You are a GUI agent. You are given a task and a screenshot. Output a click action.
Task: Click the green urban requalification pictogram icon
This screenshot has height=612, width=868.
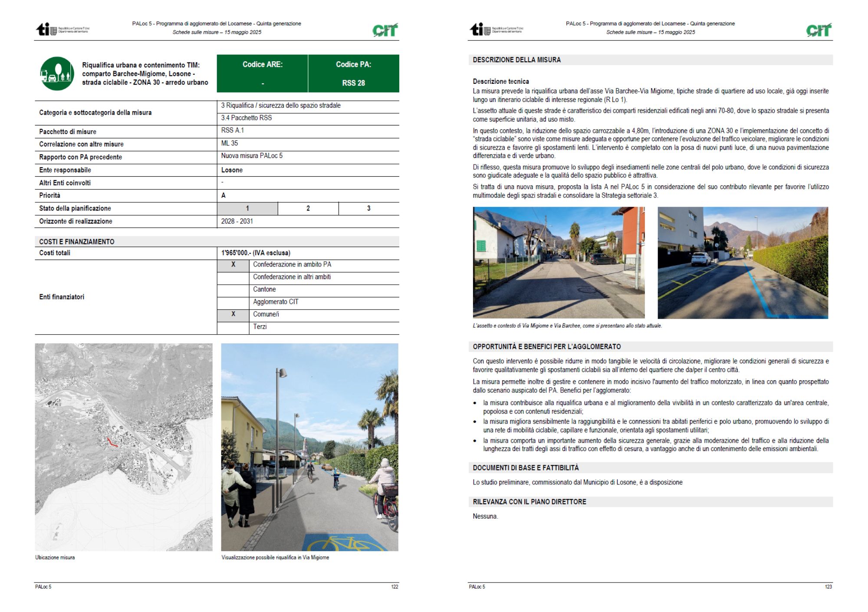tap(57, 74)
